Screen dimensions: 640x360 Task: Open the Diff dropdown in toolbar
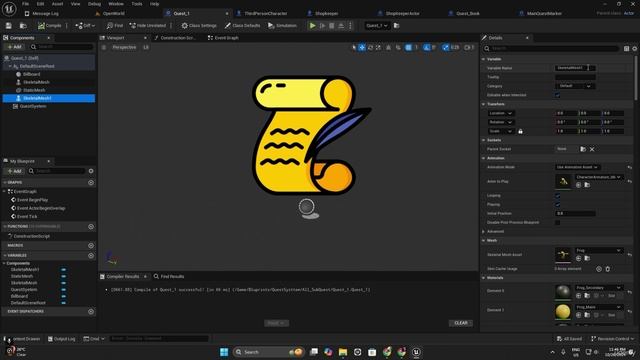point(85,26)
